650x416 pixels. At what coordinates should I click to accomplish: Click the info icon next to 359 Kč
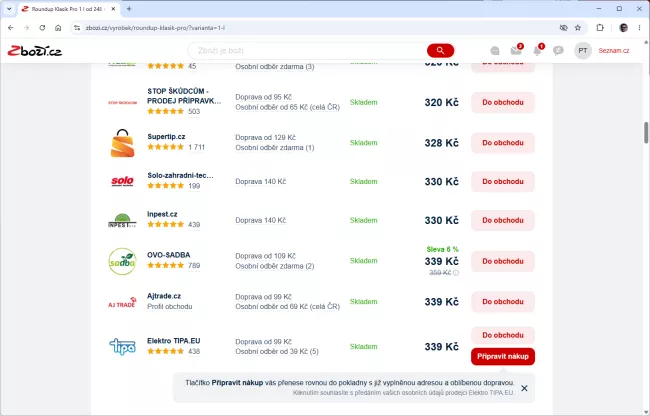(456, 273)
